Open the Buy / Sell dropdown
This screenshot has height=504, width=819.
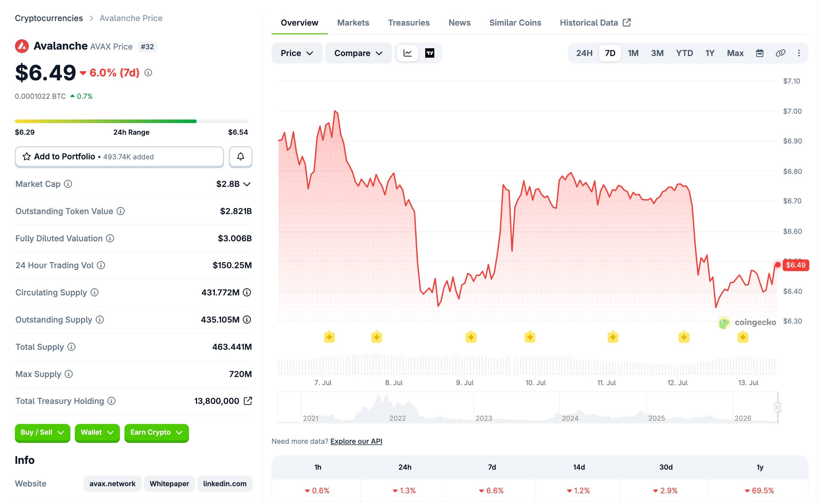click(43, 433)
